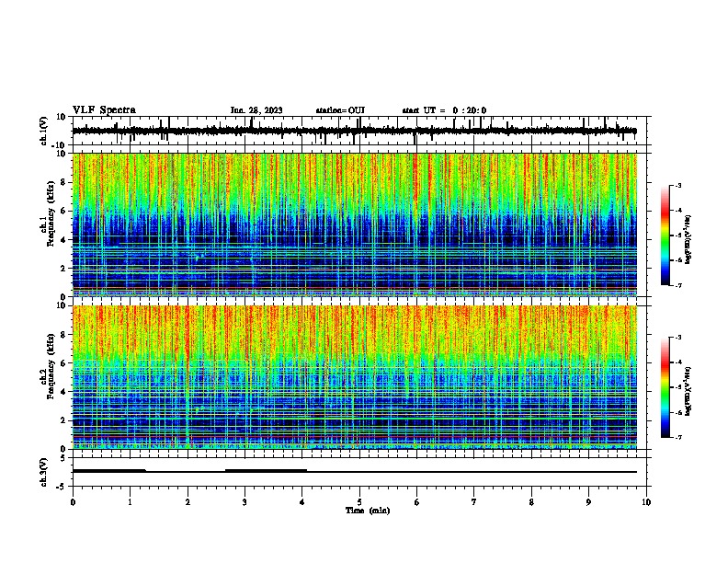Select the ch.1 spectrogram plot
The width and height of the screenshot is (728, 563).
tap(355, 224)
